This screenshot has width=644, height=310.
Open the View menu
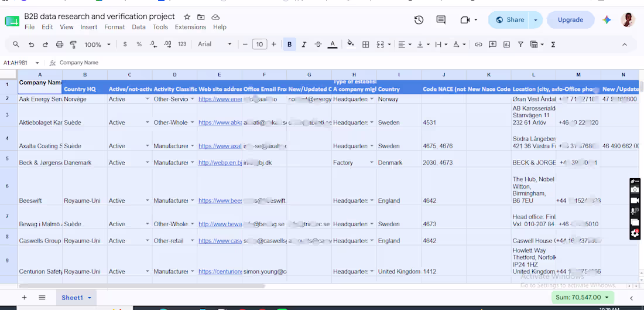67,27
